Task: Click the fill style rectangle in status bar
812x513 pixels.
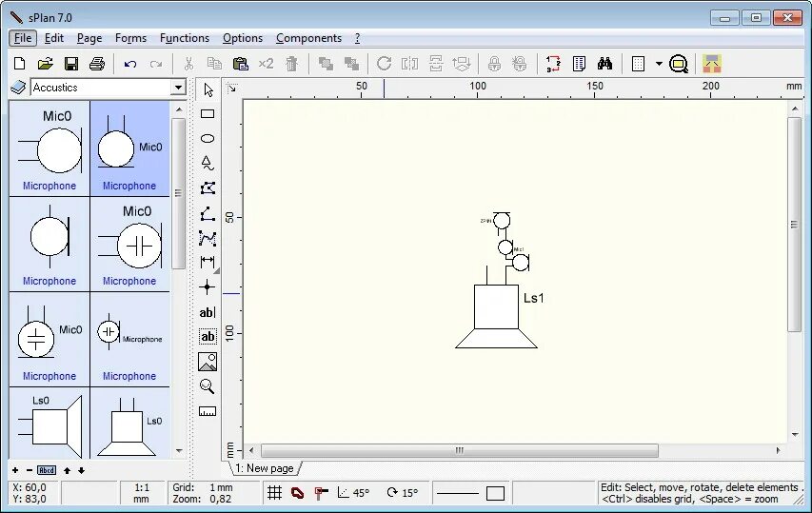Action: [x=495, y=493]
